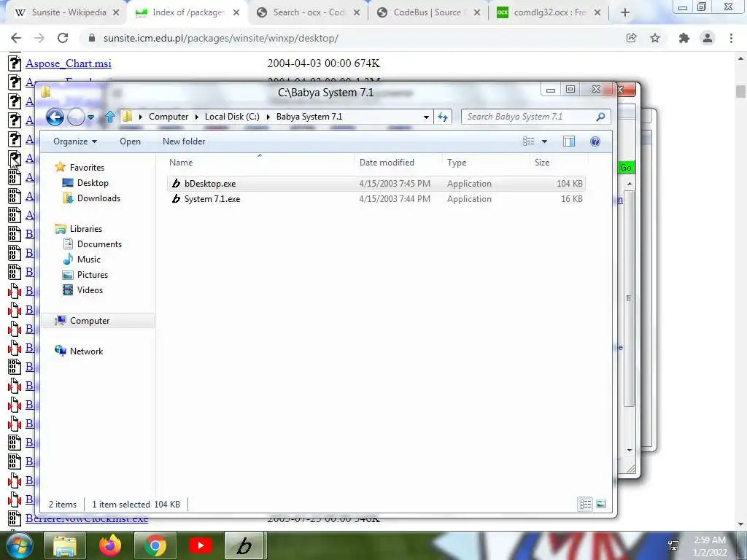Click the Change your view icon
Image resolution: width=747 pixels, height=560 pixels.
528,141
